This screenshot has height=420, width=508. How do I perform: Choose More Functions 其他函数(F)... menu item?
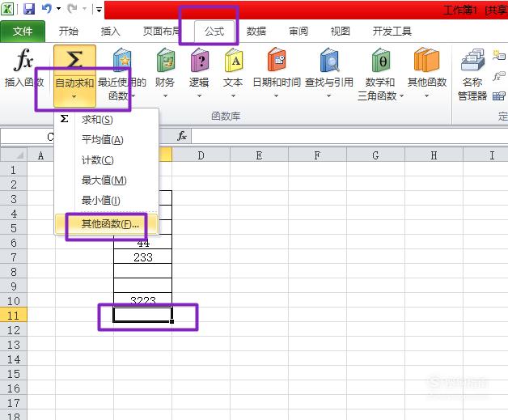106,224
